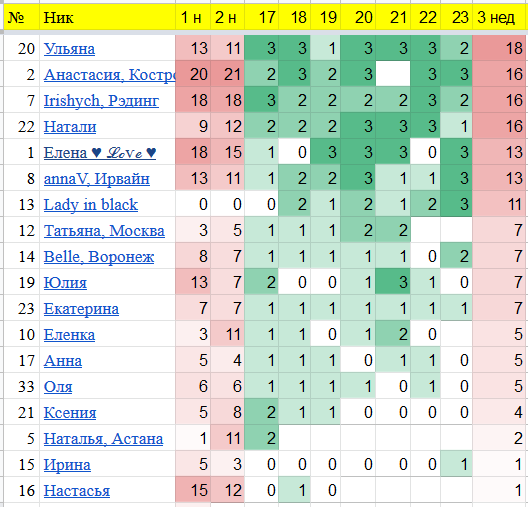528x507 pixels.
Task: Select the 1 н column header
Action: 193,17
